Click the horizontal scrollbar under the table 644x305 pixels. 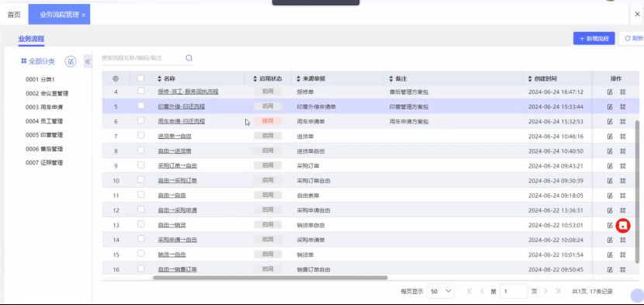click(270, 278)
